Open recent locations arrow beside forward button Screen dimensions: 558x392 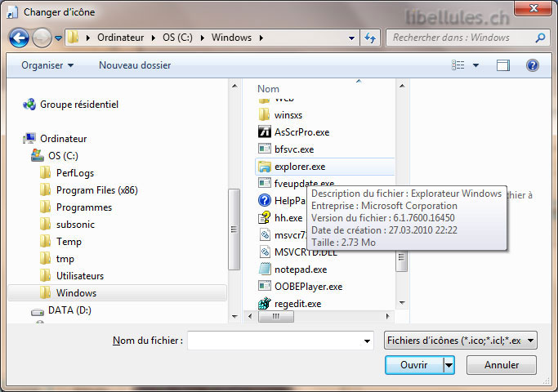coord(59,38)
